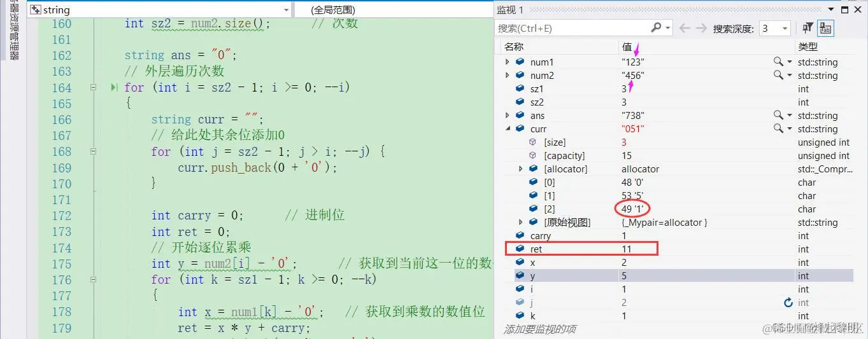Expand the num1 variable node
Image resolution: width=868 pixels, height=339 pixels.
[x=508, y=62]
